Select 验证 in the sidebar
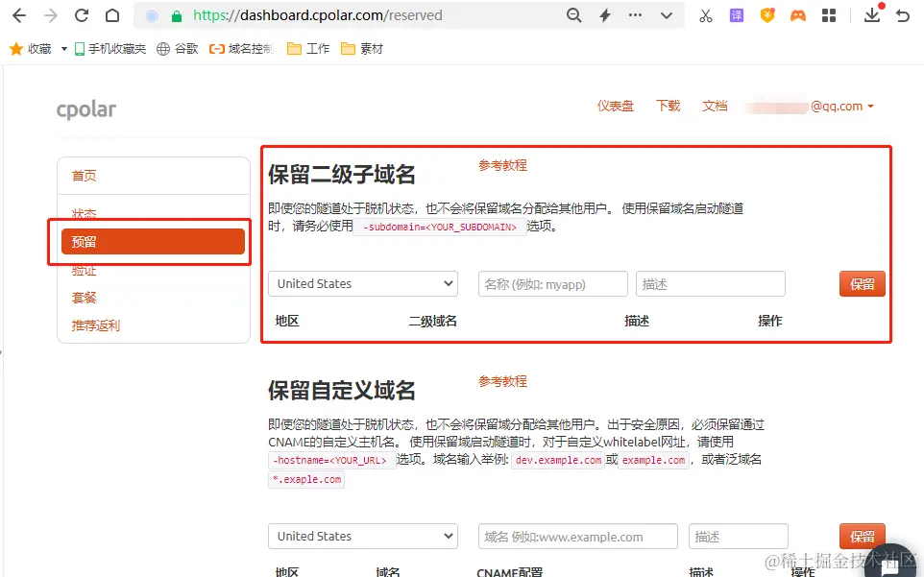 pos(84,270)
